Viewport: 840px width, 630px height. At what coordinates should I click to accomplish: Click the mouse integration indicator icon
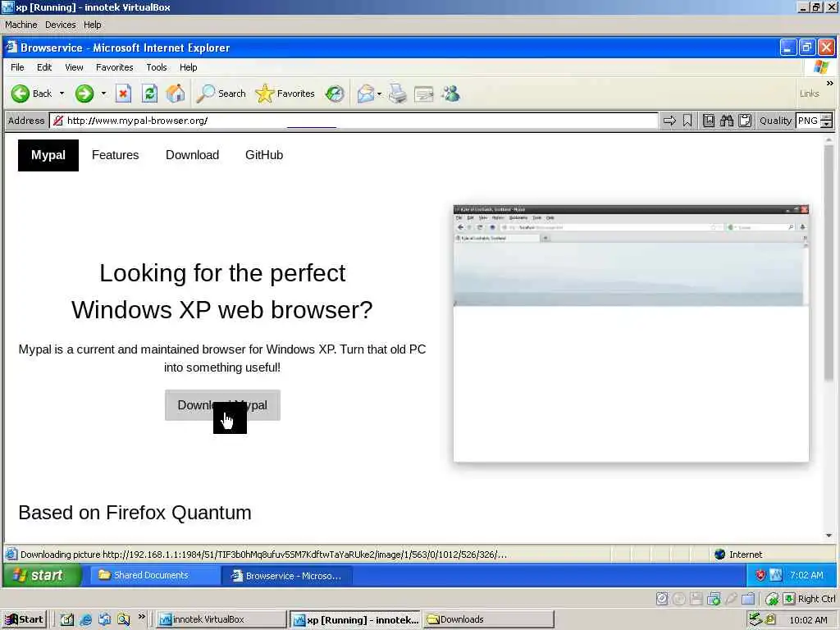(771, 598)
